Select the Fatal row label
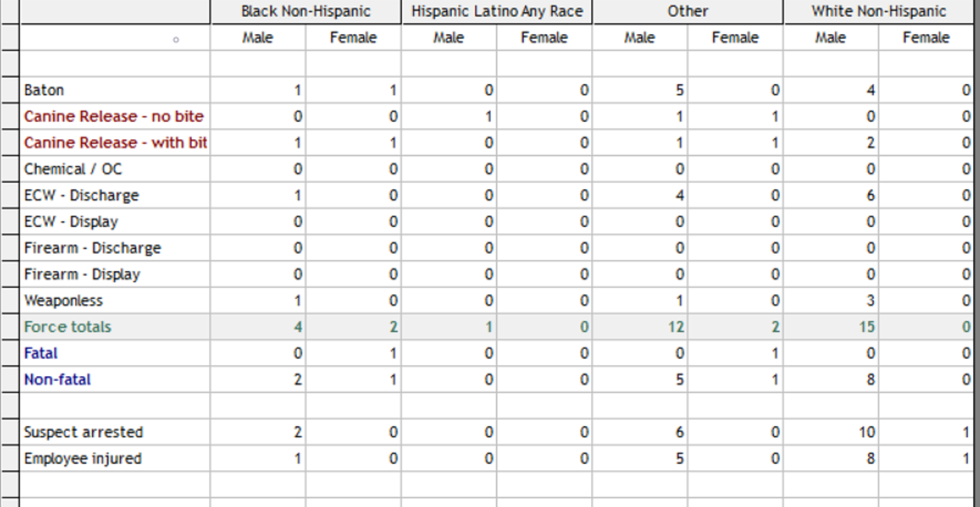This screenshot has height=507, width=980. pos(40,353)
